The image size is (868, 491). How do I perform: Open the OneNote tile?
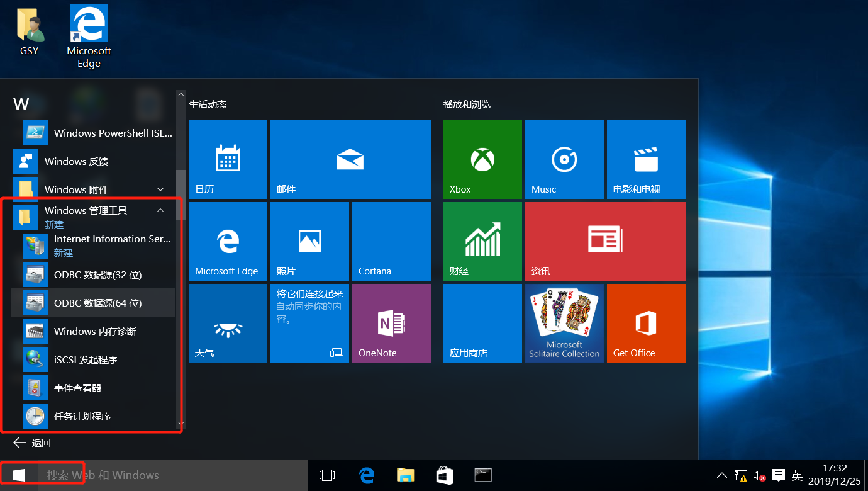(x=391, y=323)
